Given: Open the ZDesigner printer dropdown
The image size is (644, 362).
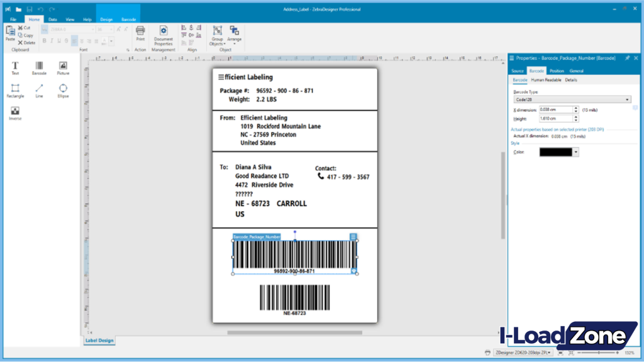Looking at the screenshot, I should (523, 353).
